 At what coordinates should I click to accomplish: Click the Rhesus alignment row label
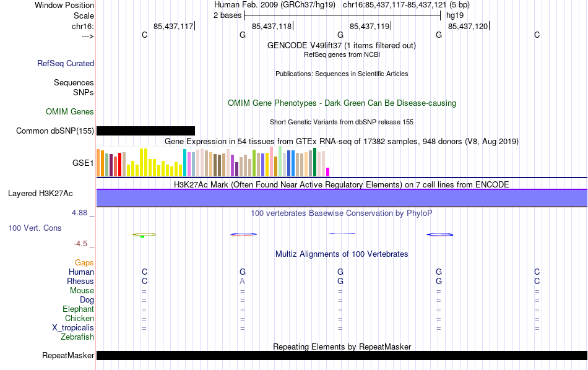[x=80, y=282]
